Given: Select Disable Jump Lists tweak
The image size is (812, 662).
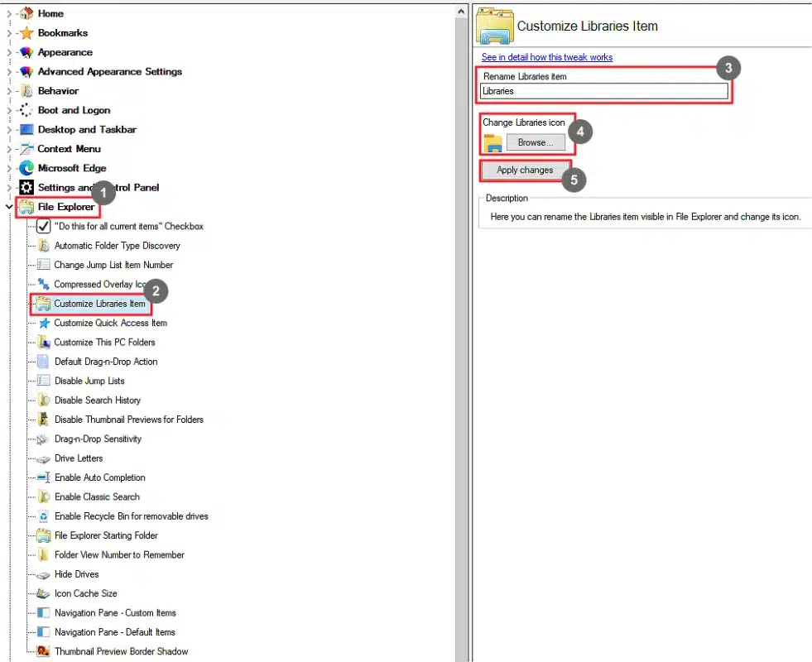Looking at the screenshot, I should tap(89, 381).
